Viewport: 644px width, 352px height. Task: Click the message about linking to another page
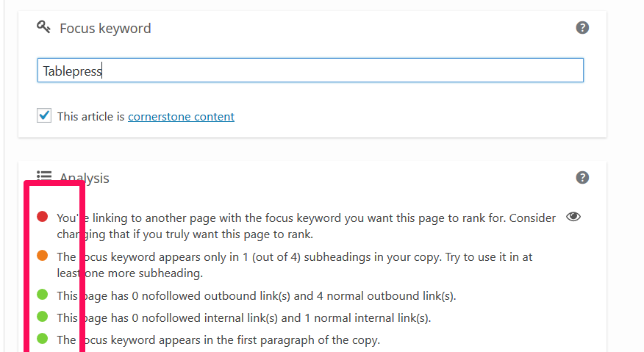click(306, 226)
